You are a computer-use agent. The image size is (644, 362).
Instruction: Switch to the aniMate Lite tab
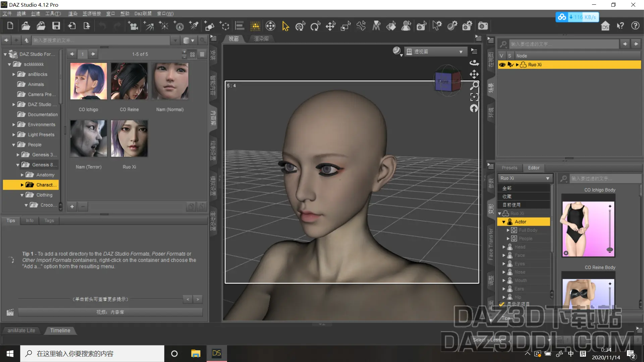click(21, 330)
